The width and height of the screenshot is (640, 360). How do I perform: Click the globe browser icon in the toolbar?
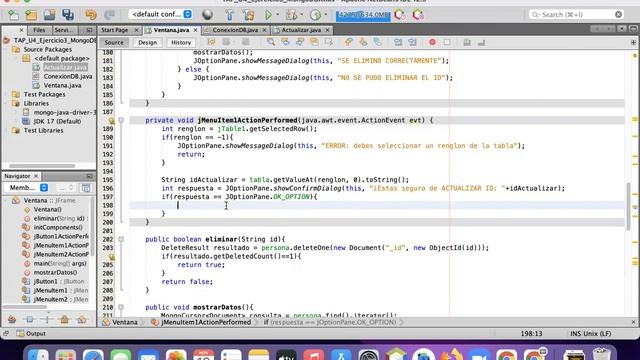207,15
